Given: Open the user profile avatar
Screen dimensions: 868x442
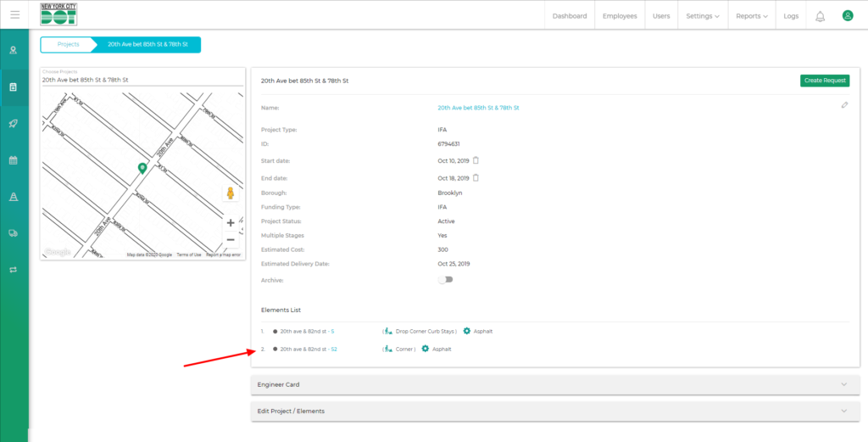Looking at the screenshot, I should (847, 16).
